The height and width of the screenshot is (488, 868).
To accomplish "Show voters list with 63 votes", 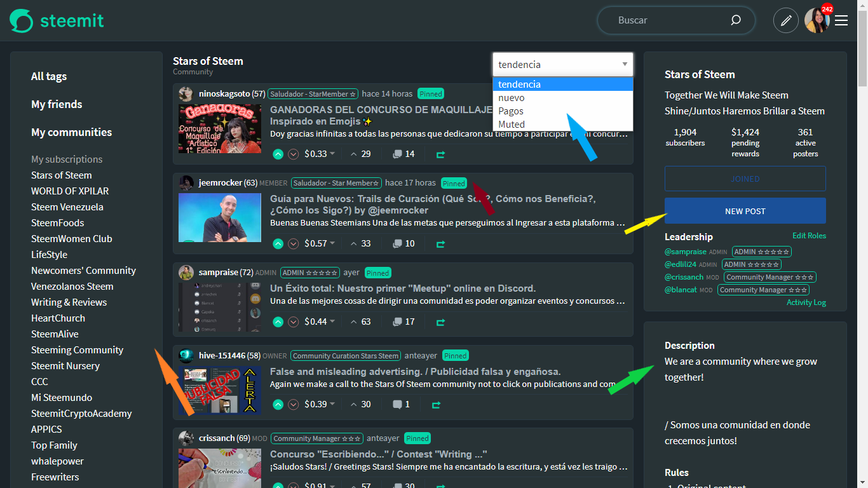I will pos(360,322).
